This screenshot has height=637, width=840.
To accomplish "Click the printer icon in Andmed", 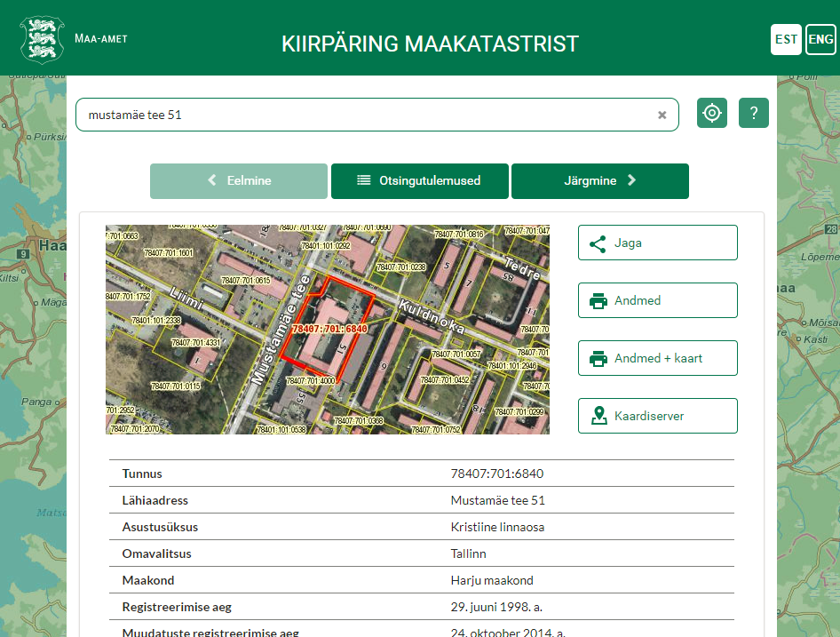I will click(x=598, y=301).
